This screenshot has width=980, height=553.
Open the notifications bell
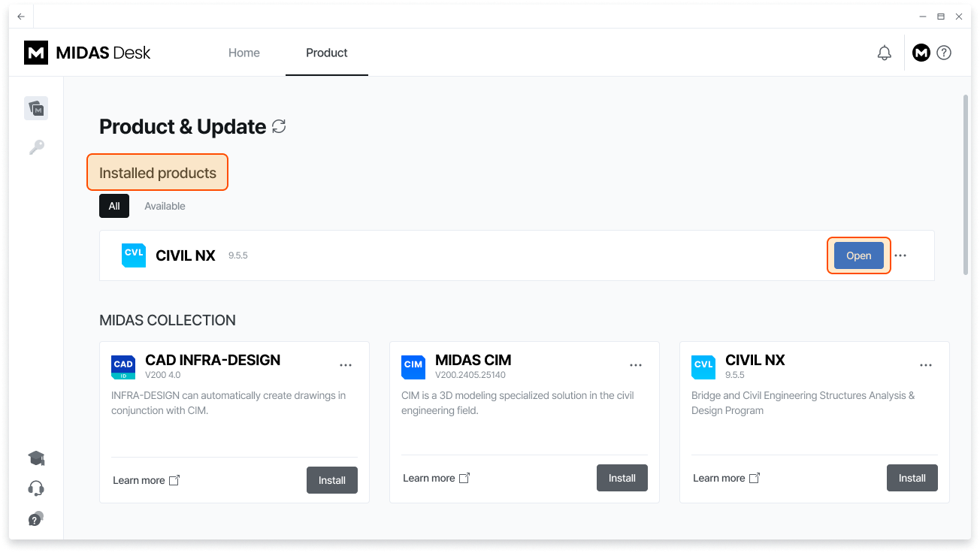(885, 53)
